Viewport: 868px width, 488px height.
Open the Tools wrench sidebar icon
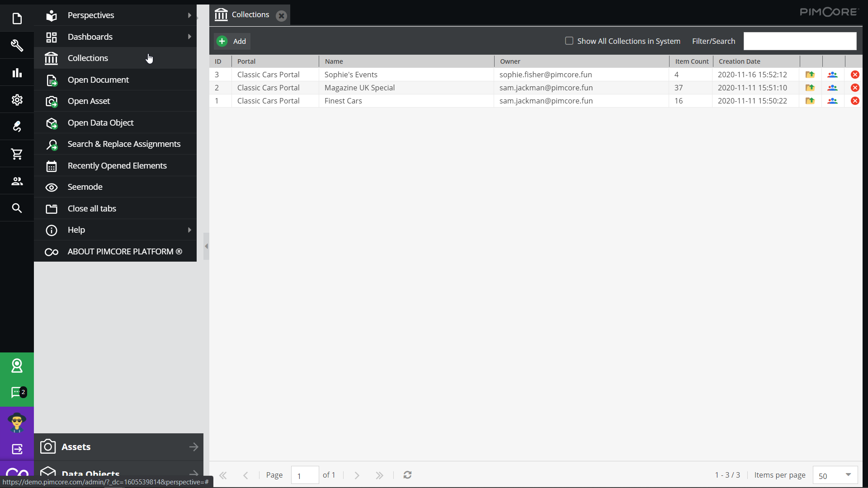pyautogui.click(x=17, y=45)
